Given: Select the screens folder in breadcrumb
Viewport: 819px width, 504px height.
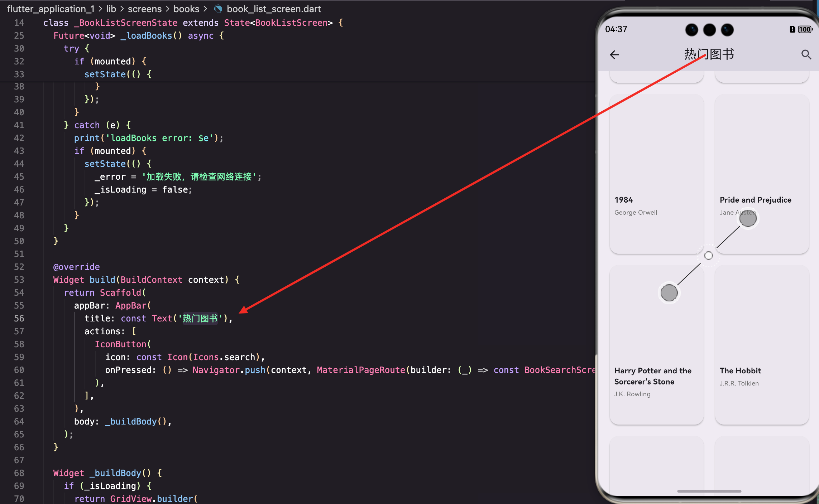Looking at the screenshot, I should coord(145,9).
